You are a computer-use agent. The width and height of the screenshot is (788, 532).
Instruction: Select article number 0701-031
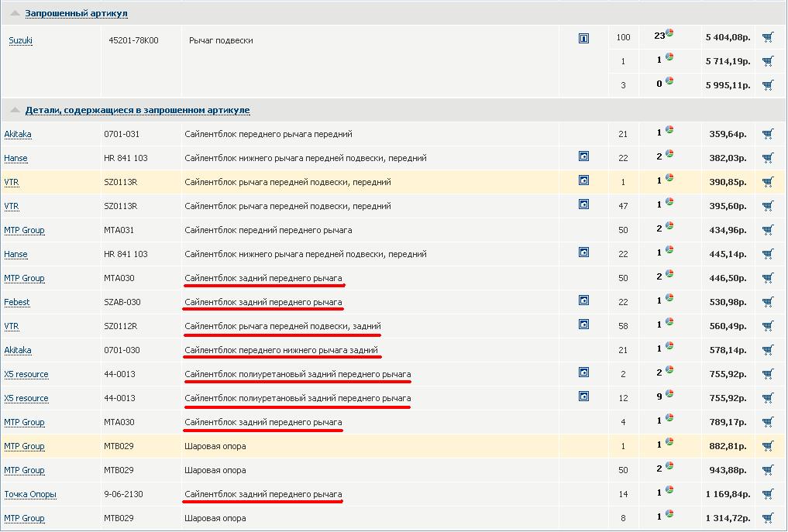click(122, 134)
